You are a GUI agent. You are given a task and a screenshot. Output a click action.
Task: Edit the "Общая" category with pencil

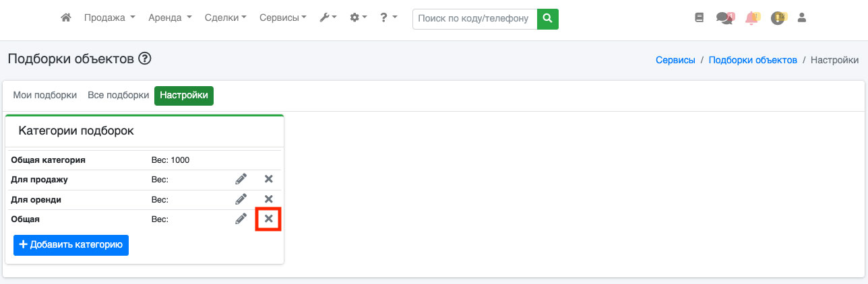point(241,219)
